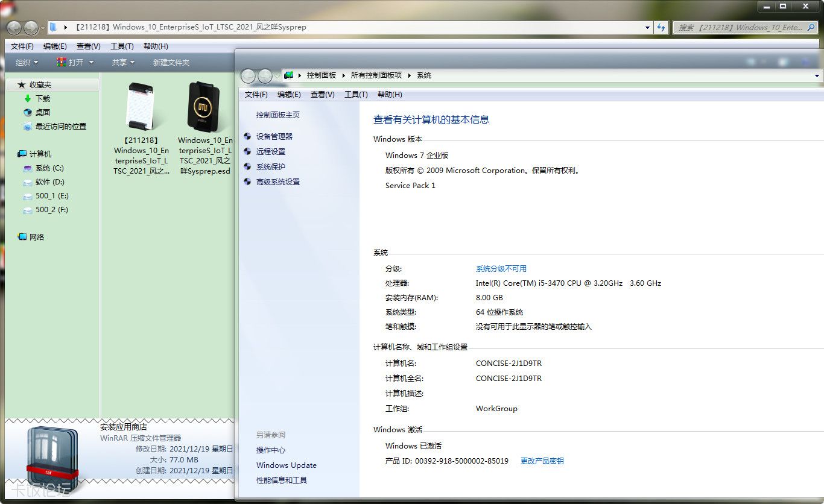Screen dimensions: 824x504
Task: Open Explorer address bar history dropdown
Action: [x=648, y=28]
